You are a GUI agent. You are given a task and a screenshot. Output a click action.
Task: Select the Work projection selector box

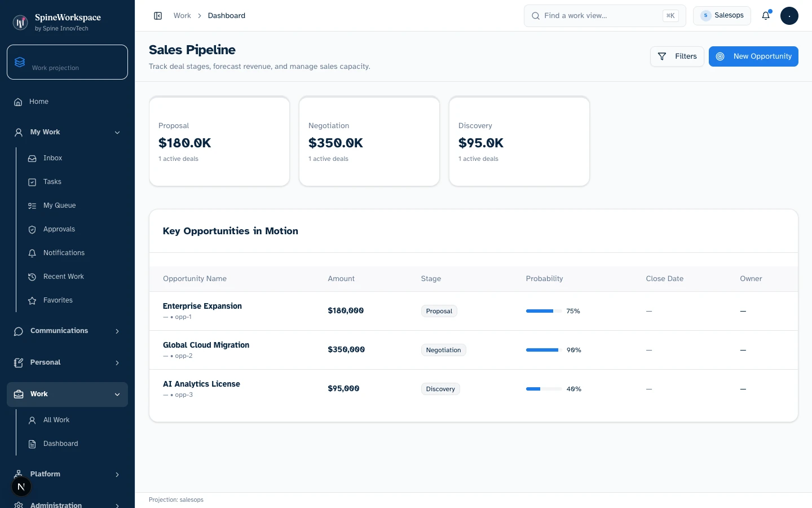coord(67,62)
